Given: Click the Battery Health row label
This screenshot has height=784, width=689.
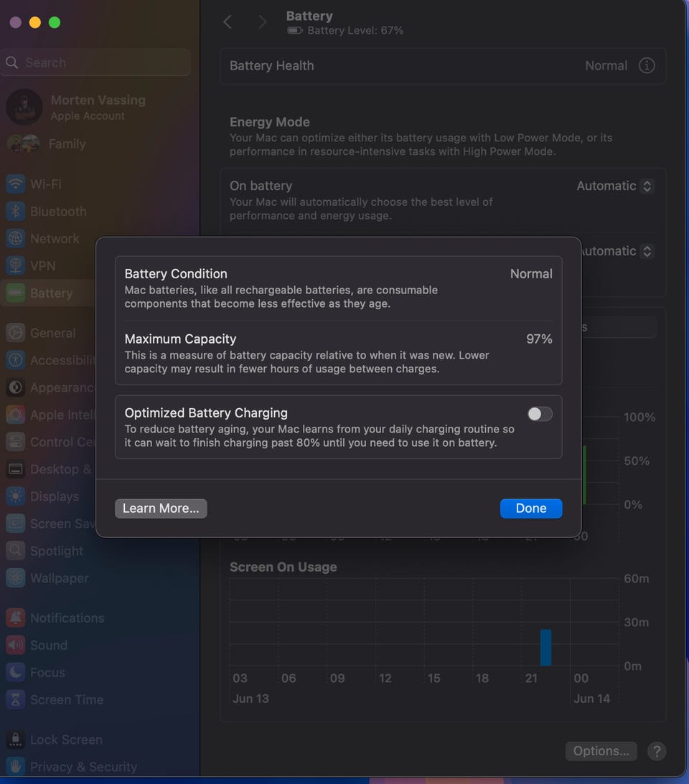Looking at the screenshot, I should [272, 65].
